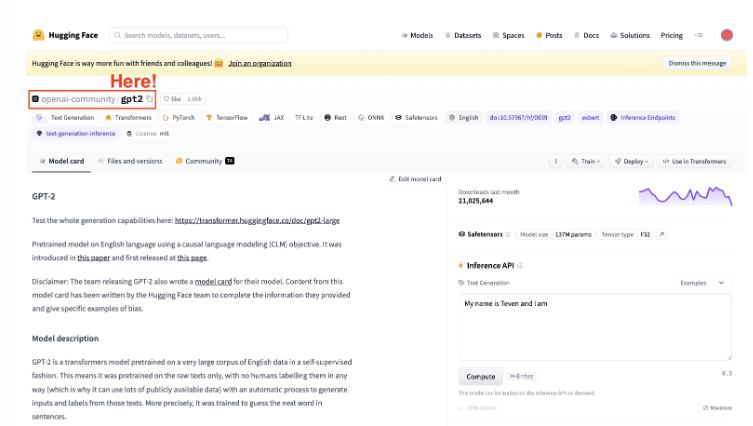Image resolution: width=753 pixels, height=426 pixels.
Task: Click the search magnifier icon
Action: [118, 35]
